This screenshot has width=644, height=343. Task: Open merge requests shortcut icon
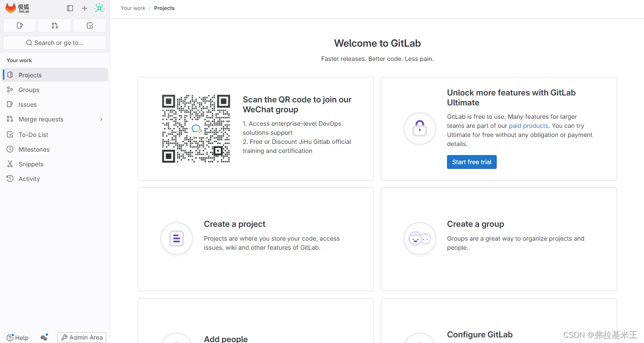(54, 25)
